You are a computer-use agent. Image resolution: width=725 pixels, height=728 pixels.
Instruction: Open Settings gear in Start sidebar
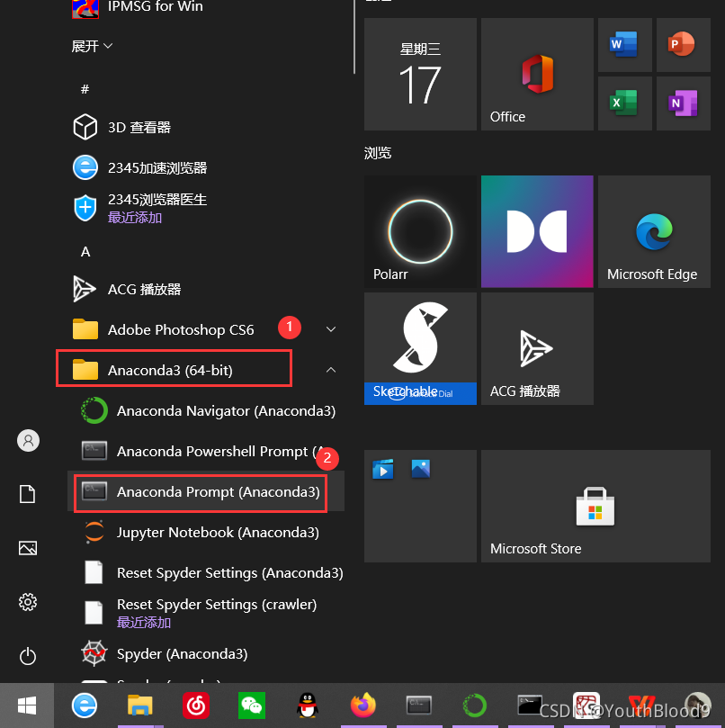[27, 602]
